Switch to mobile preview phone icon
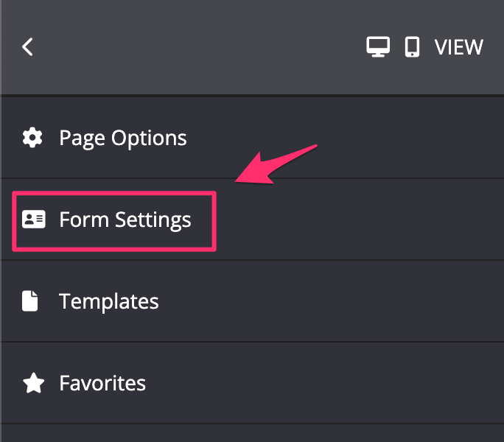This screenshot has width=504, height=442. [x=412, y=47]
